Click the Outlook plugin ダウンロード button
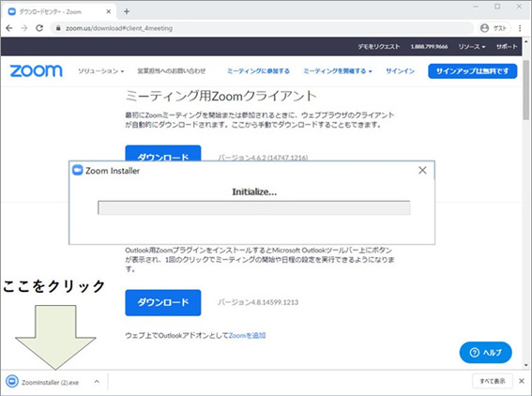Image resolution: width=532 pixels, height=396 pixels. (x=163, y=302)
